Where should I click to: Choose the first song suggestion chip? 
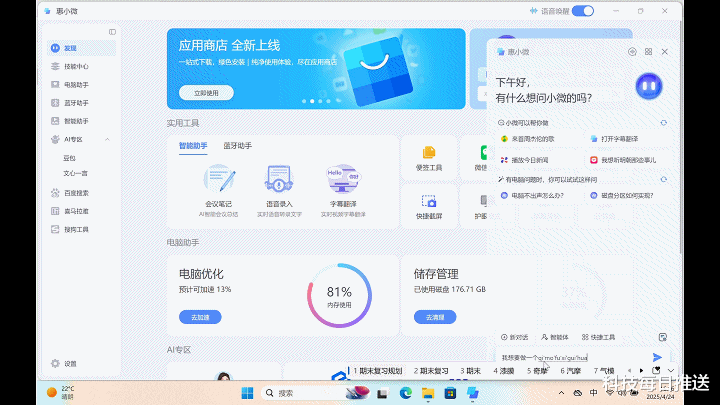(x=528, y=139)
